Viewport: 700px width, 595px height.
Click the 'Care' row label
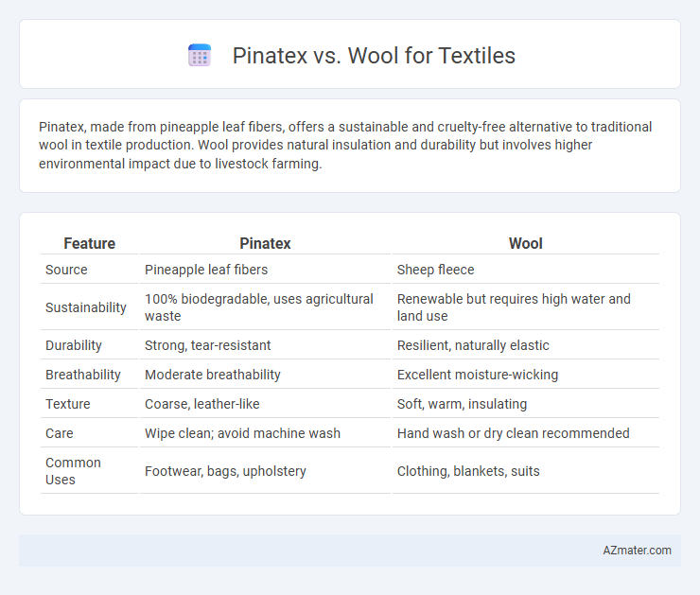pos(60,433)
